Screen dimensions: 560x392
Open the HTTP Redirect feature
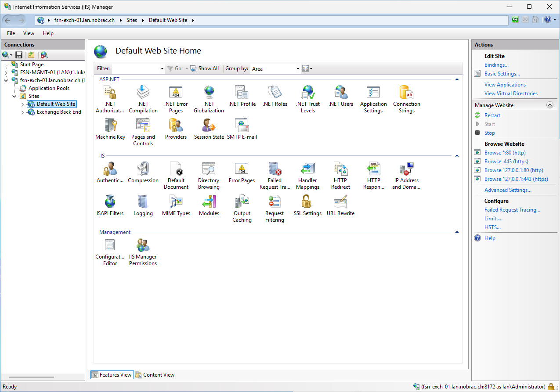(341, 176)
